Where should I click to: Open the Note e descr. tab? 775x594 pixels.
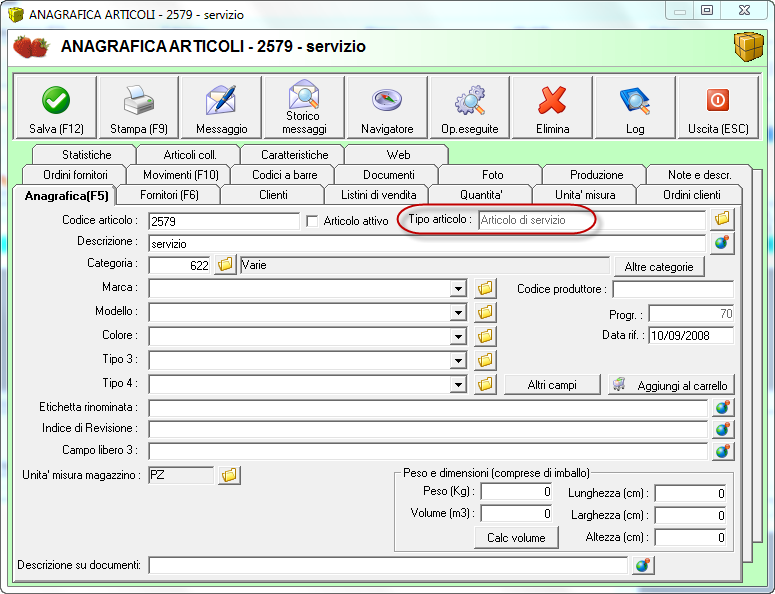[699, 174]
